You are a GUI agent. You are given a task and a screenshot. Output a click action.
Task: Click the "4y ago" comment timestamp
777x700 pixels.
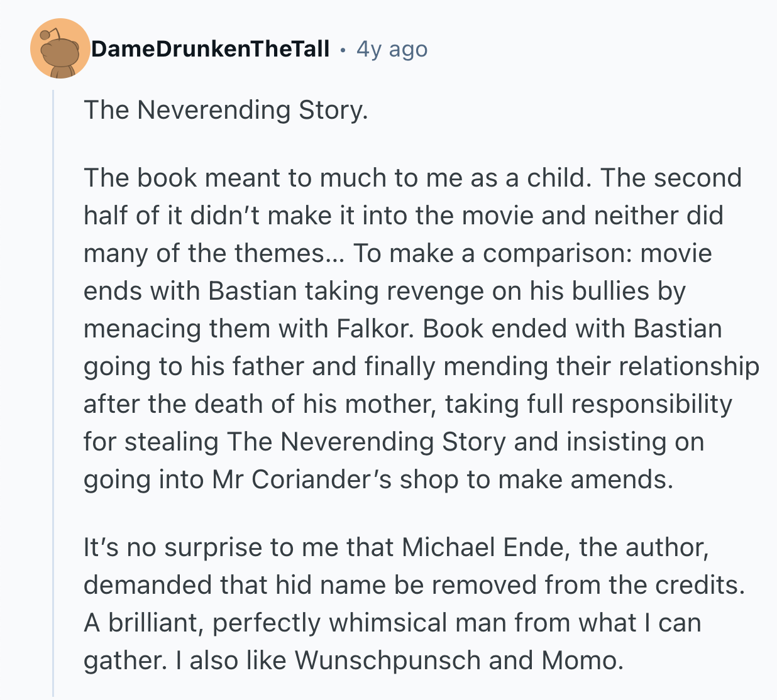coord(392,49)
